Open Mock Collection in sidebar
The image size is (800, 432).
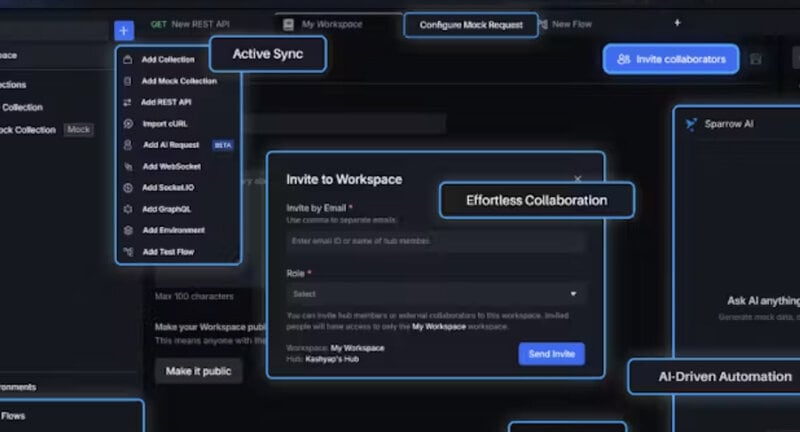tap(28, 130)
